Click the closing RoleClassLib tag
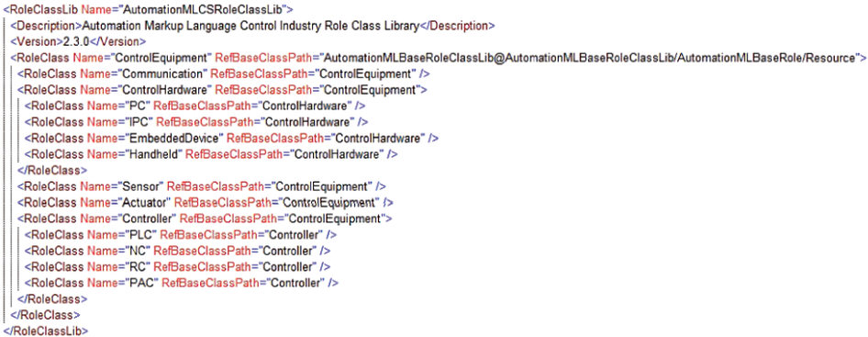This screenshot has width=868, height=337. [x=46, y=331]
